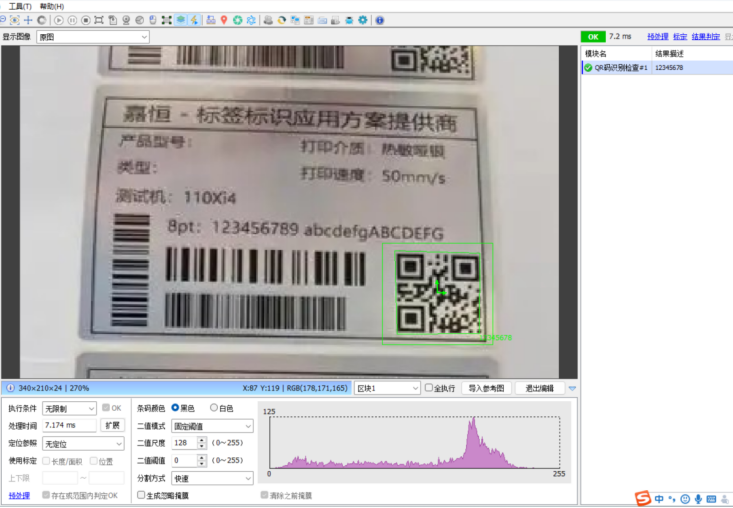Image resolution: width=733 pixels, height=508 pixels.
Task: Open the 二值模式 dropdown showing 固定阈值
Action: click(212, 426)
